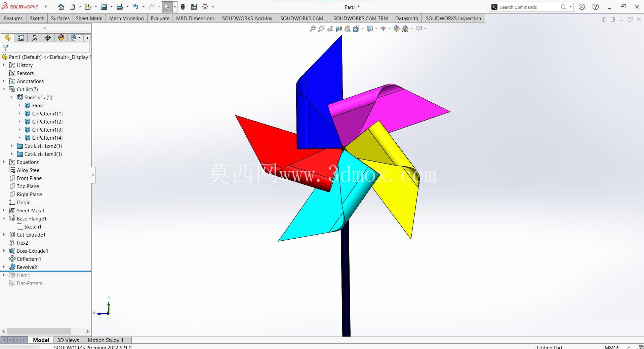Click Edit Appearance icon

[397, 29]
